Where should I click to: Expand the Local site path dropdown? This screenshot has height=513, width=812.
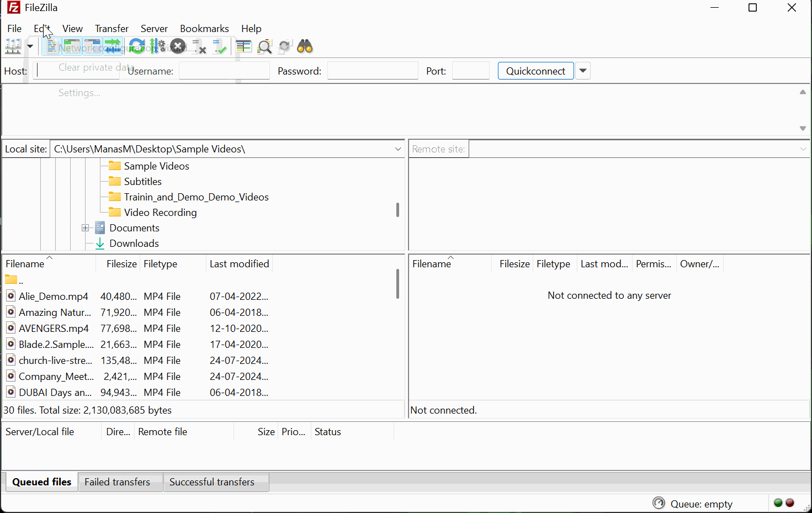tap(397, 149)
